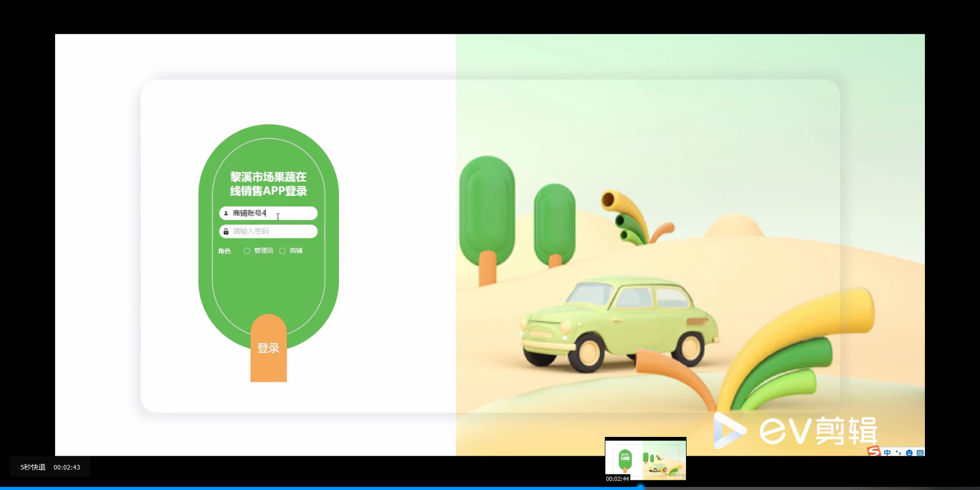This screenshot has width=980, height=490.
Task: Select the 商铺 role radio button
Action: pyautogui.click(x=283, y=251)
